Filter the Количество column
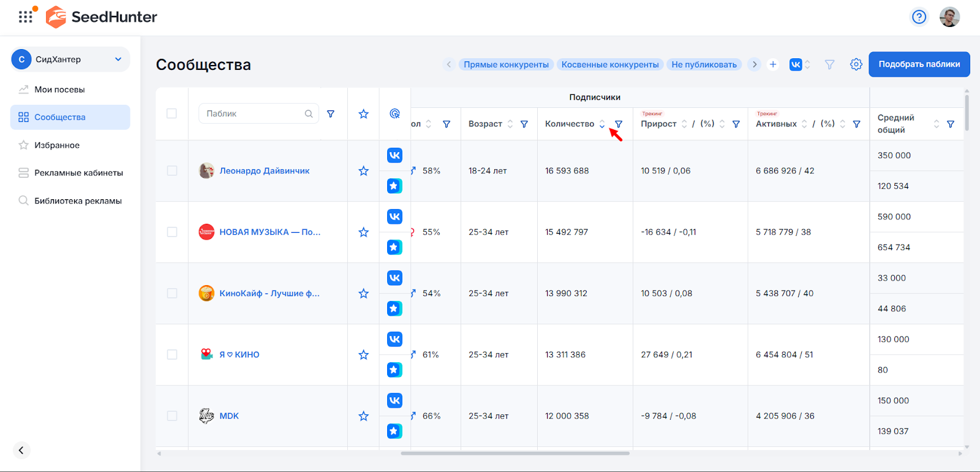This screenshot has height=472, width=980. [x=619, y=124]
